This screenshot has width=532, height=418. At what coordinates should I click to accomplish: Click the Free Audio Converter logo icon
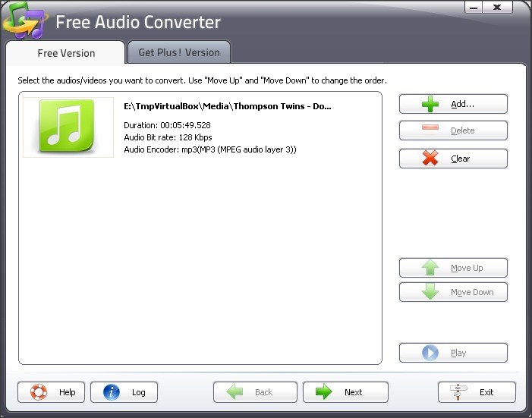(24, 22)
